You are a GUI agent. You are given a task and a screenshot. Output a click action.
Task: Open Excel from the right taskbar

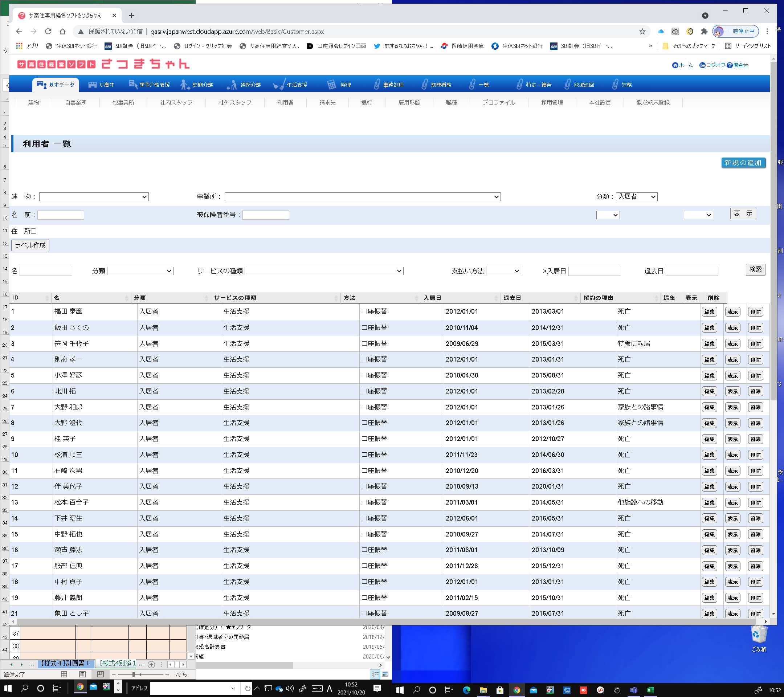point(650,690)
